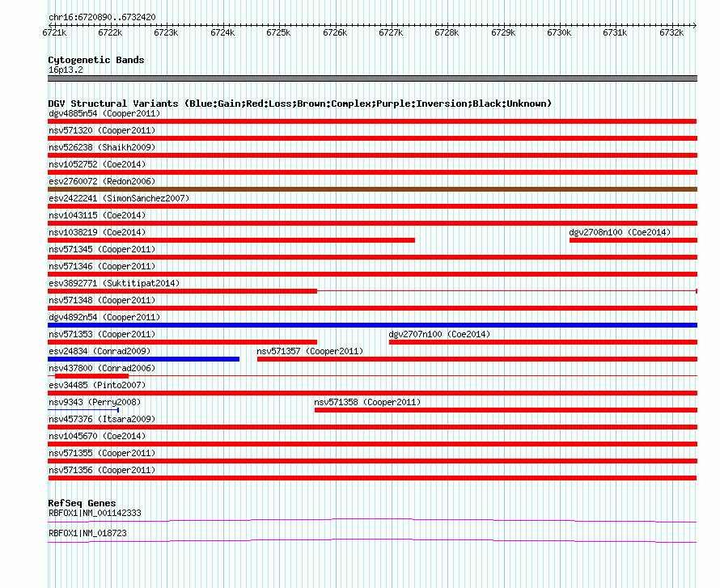Click the esv34485 (Pinto2007) label
The image size is (720, 588).
click(x=97, y=385)
